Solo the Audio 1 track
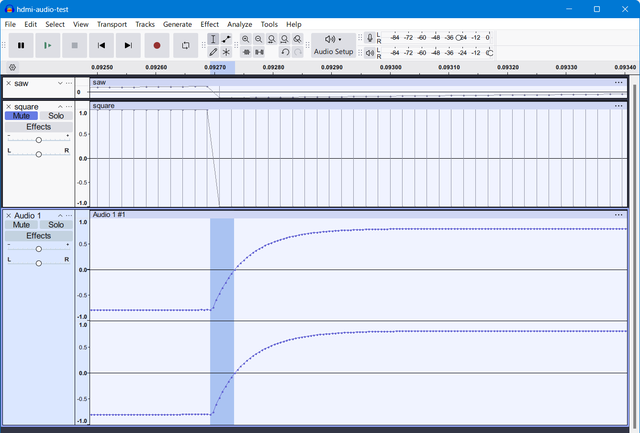Viewport: 640px width, 433px height. [56, 225]
